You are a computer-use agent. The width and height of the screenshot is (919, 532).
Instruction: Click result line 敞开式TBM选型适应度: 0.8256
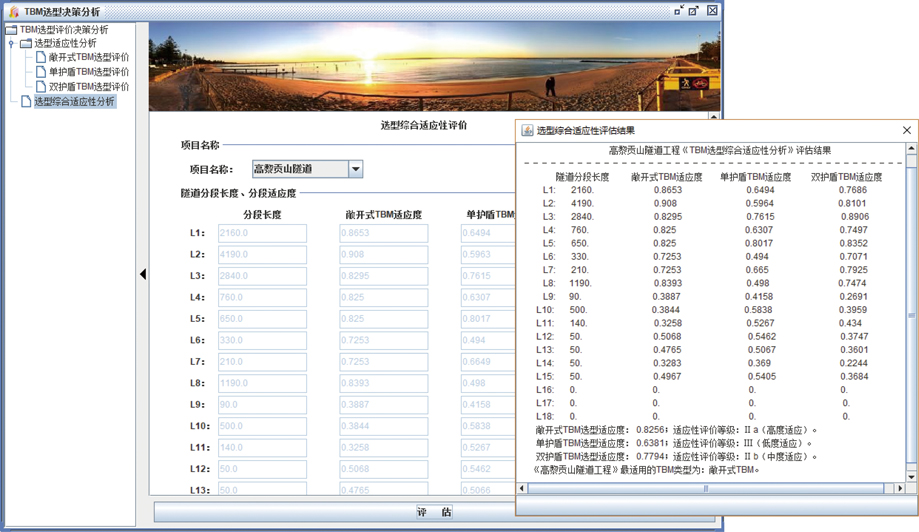click(676, 430)
